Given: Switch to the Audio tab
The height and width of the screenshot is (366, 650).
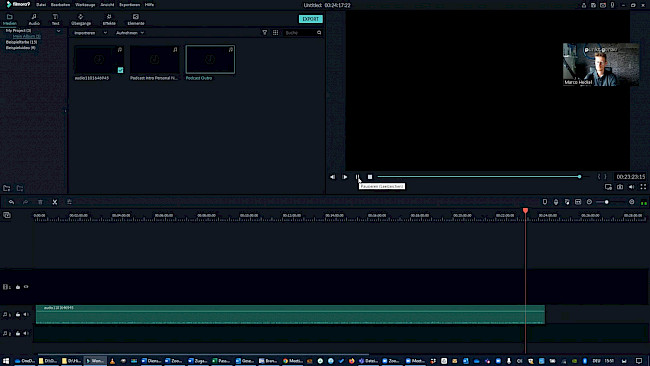Looking at the screenshot, I should click(x=34, y=19).
